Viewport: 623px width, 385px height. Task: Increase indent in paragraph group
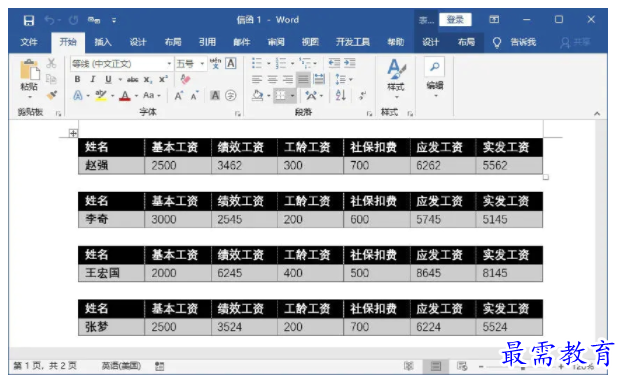(x=350, y=63)
